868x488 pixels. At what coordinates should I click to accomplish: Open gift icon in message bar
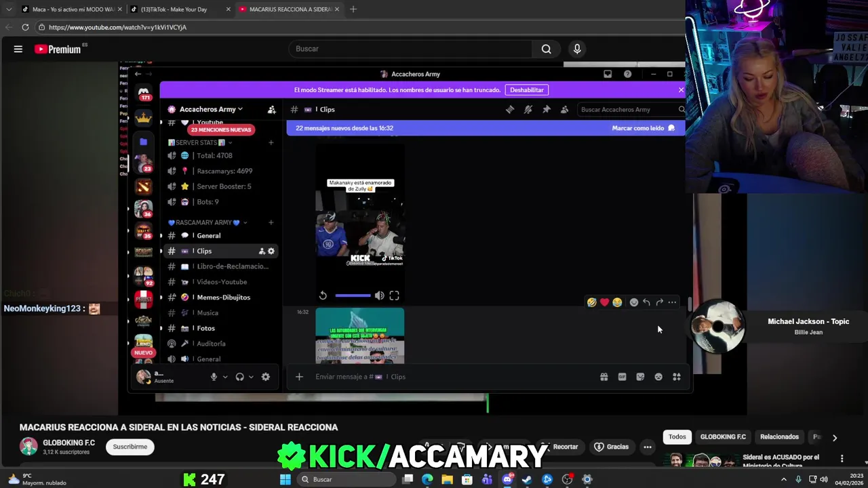(x=604, y=377)
